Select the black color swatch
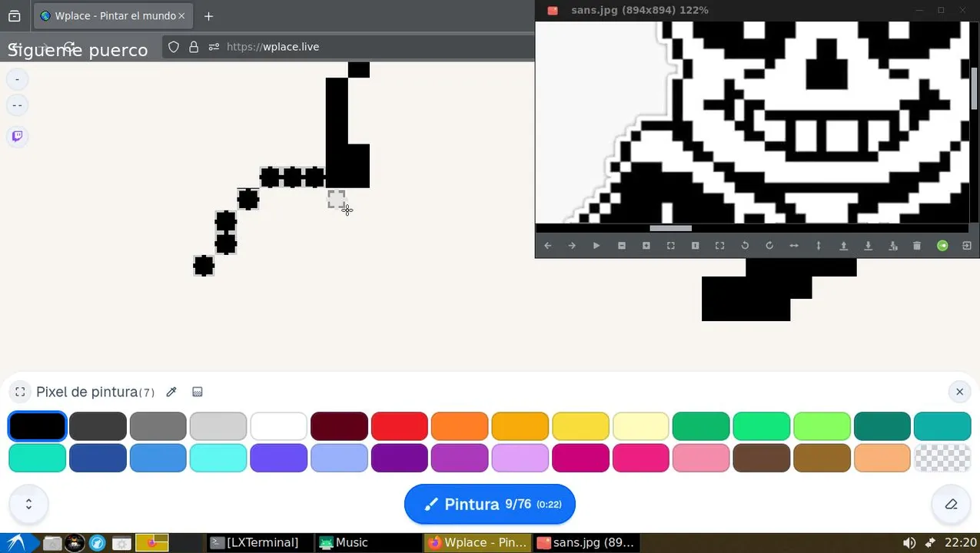 point(37,426)
